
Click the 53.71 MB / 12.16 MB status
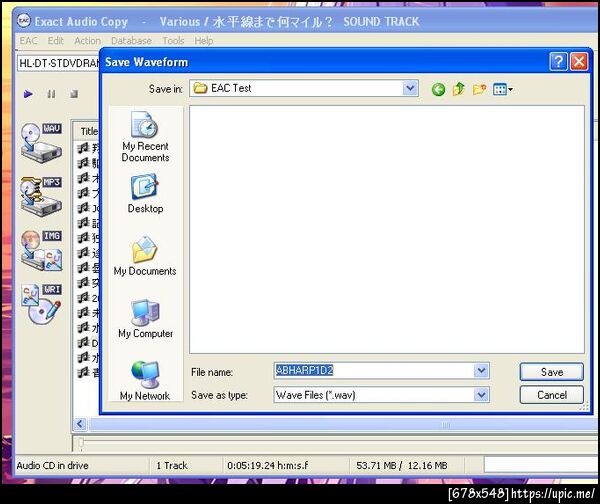tap(401, 465)
